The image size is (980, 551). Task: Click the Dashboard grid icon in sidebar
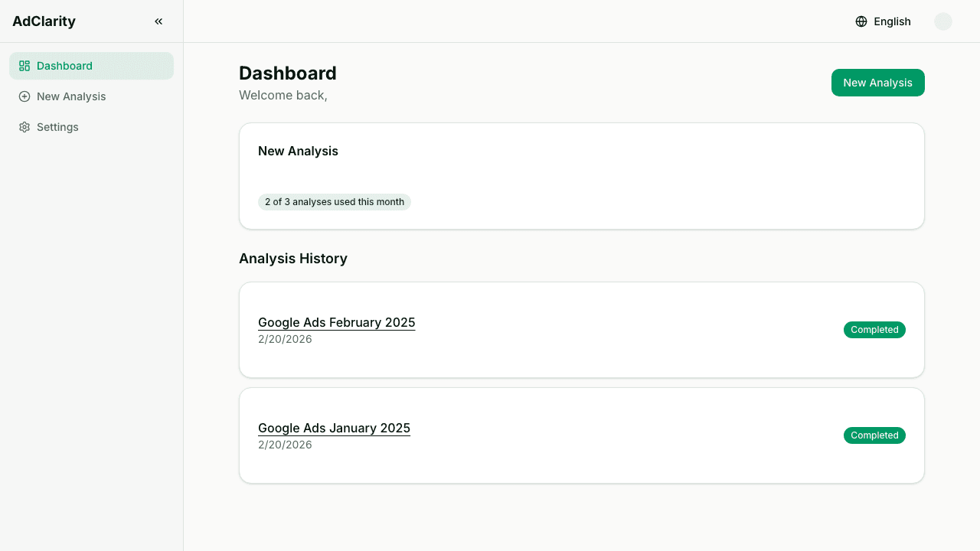point(24,66)
